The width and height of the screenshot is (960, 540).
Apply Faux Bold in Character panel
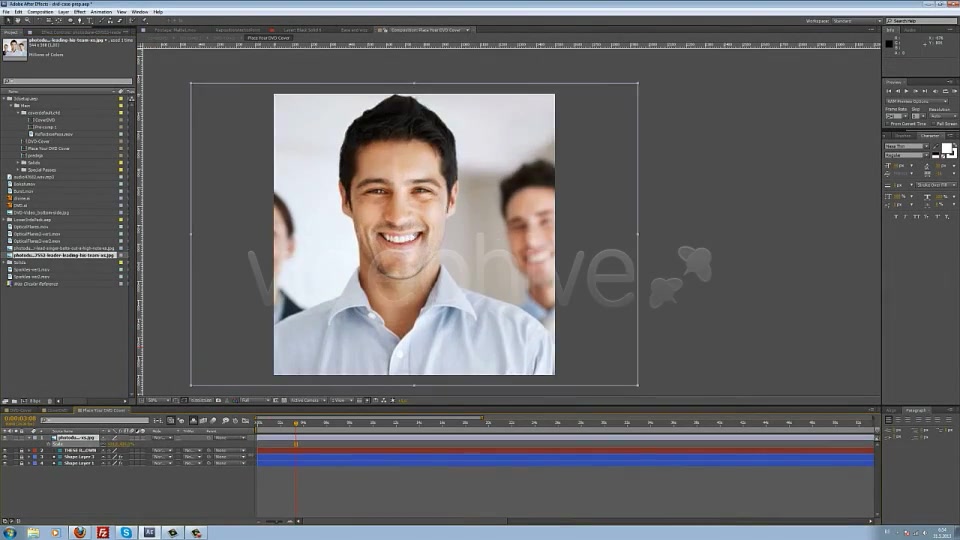896,217
